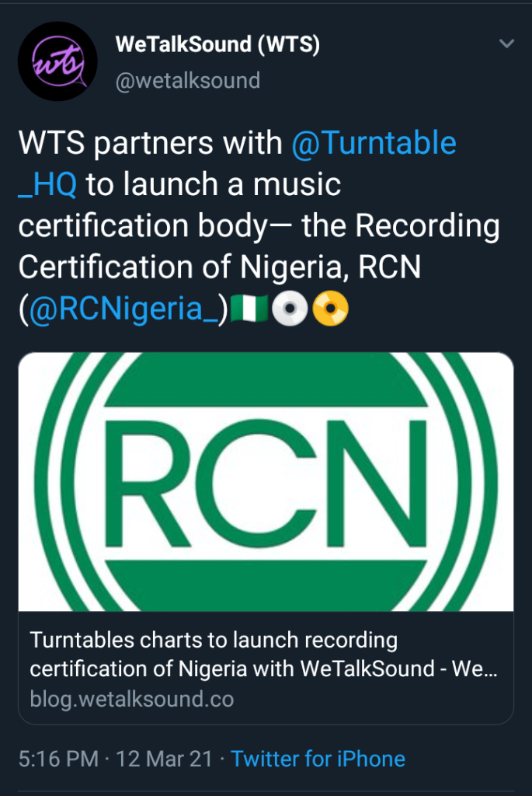Click the 'WTS partners with' tweet text
Screen dimensions: 532x796
click(x=149, y=144)
